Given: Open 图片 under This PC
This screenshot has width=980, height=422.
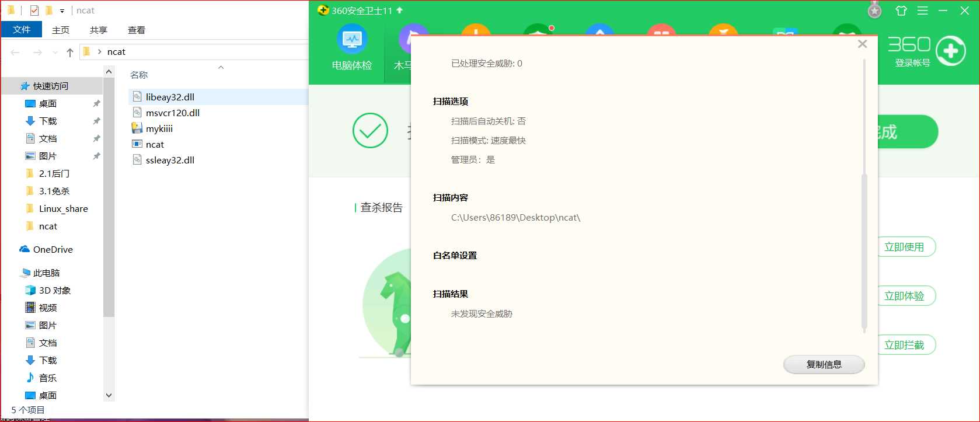Looking at the screenshot, I should [x=48, y=325].
